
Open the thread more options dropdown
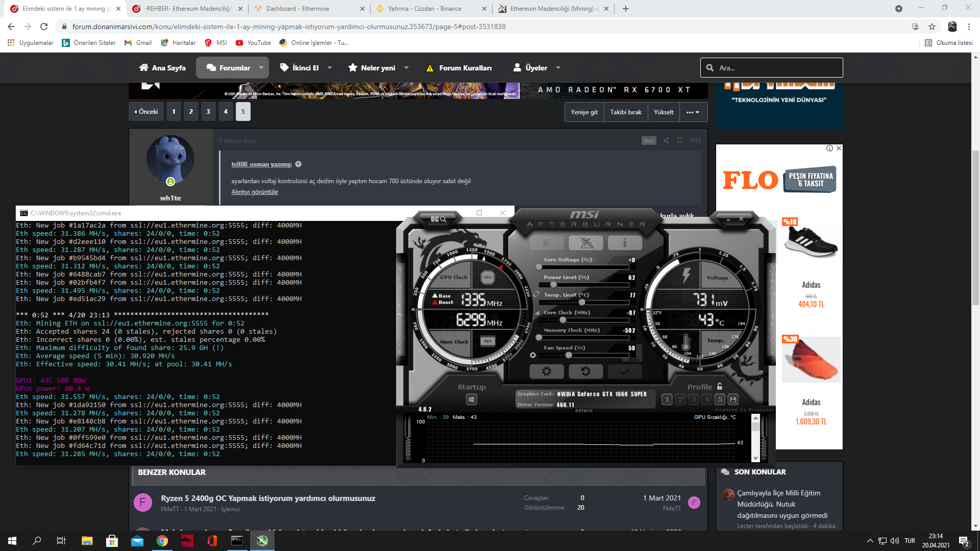693,112
